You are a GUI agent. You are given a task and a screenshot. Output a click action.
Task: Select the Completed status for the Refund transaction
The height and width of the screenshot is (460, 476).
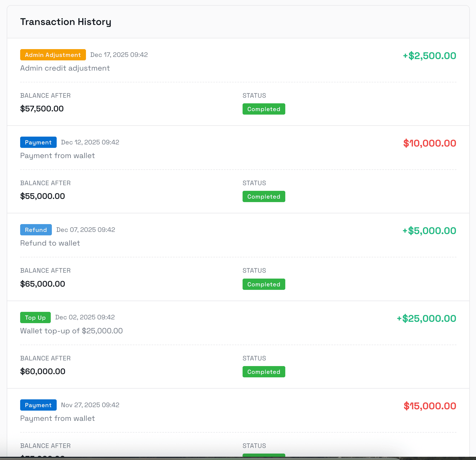[264, 284]
